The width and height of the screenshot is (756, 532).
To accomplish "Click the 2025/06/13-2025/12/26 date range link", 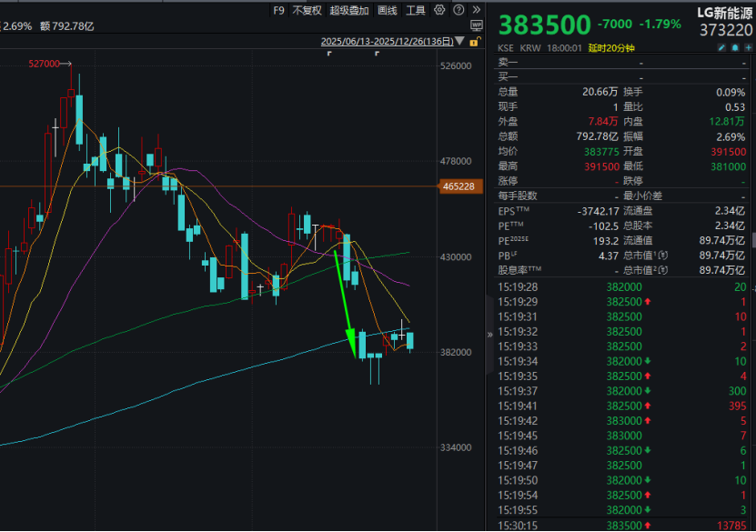I will (x=387, y=42).
